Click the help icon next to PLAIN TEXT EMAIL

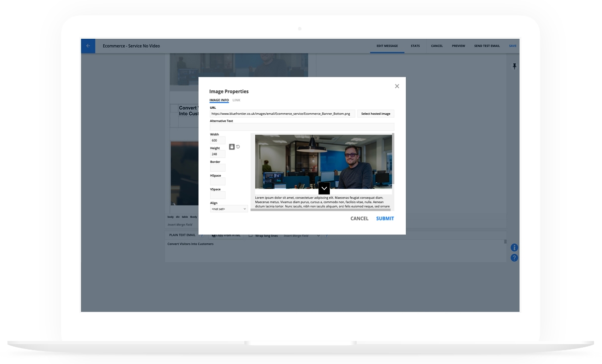pos(202,235)
